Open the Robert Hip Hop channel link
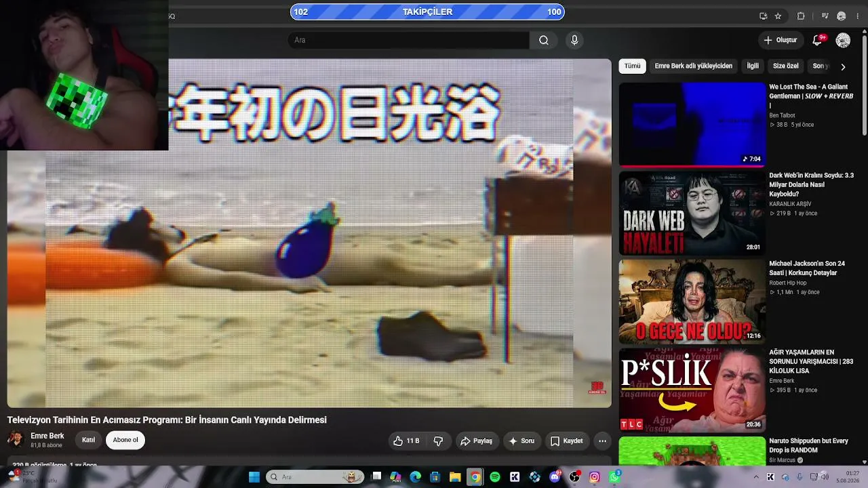Viewport: 868px width, 488px height. click(788, 283)
